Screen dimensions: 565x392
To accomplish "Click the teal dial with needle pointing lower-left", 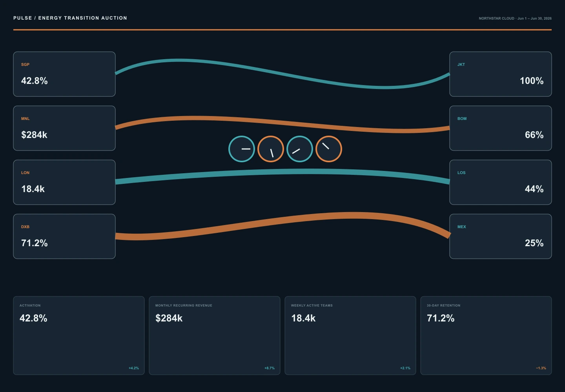I will pos(300,149).
